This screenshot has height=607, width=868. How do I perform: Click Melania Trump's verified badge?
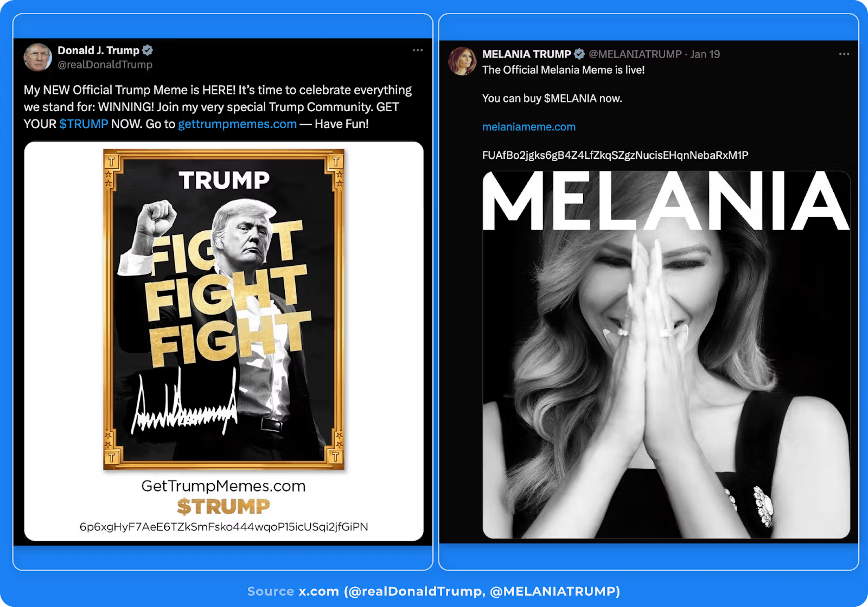(x=579, y=54)
